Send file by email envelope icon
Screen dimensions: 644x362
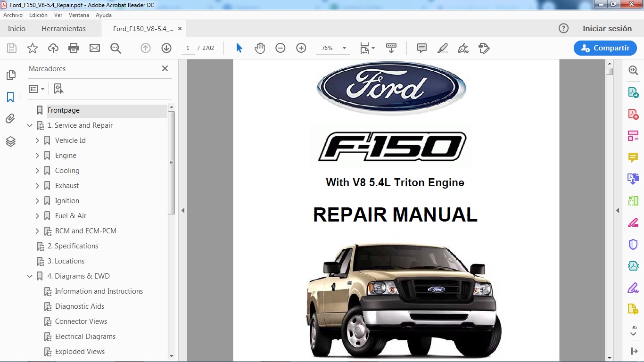[x=95, y=48]
